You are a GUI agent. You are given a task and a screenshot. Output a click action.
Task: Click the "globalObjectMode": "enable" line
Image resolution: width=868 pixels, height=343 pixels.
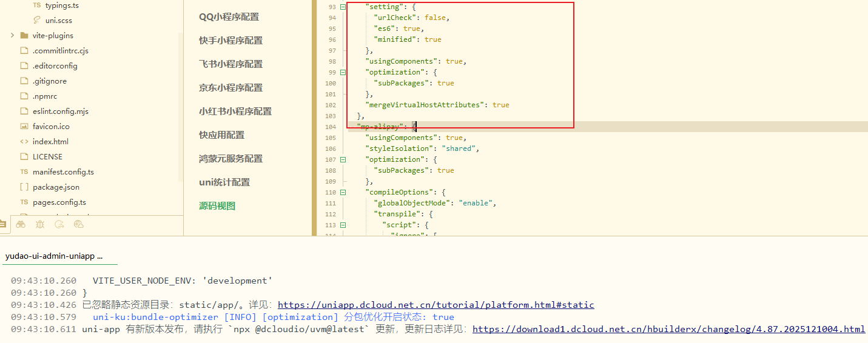[x=435, y=203]
